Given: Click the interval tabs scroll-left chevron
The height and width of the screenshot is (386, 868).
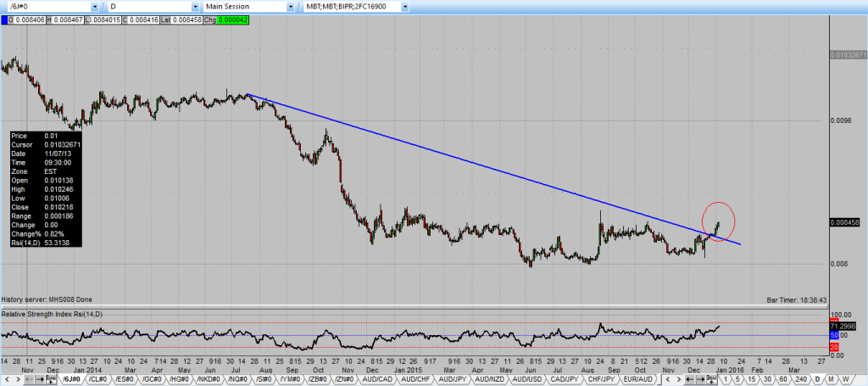Looking at the screenshot, I should point(668,379).
